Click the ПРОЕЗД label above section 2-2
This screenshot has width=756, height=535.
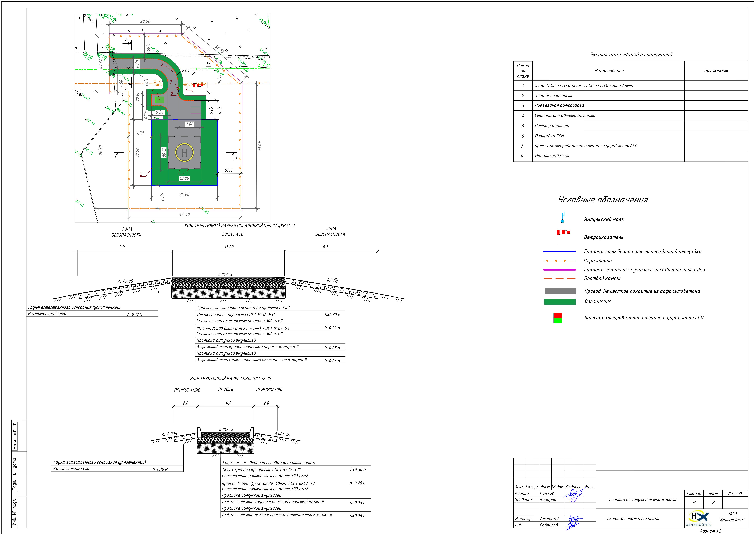click(225, 389)
